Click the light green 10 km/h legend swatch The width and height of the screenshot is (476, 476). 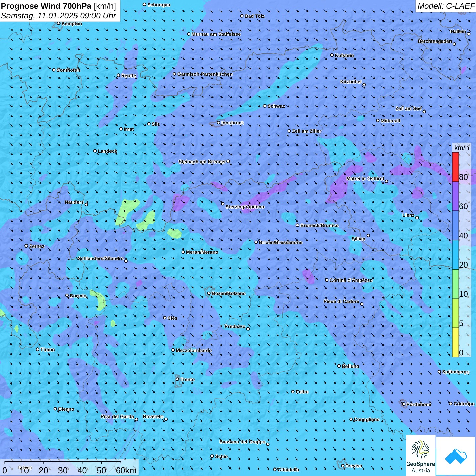pyautogui.click(x=455, y=284)
